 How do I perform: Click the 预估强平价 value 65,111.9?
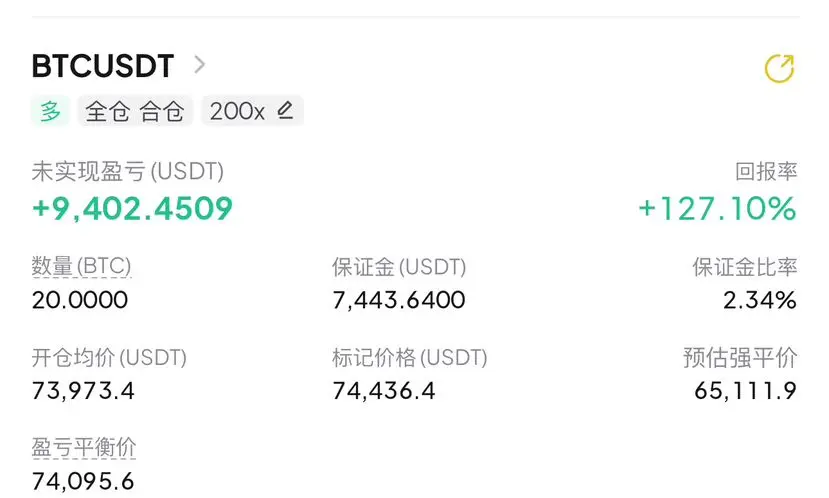(745, 390)
